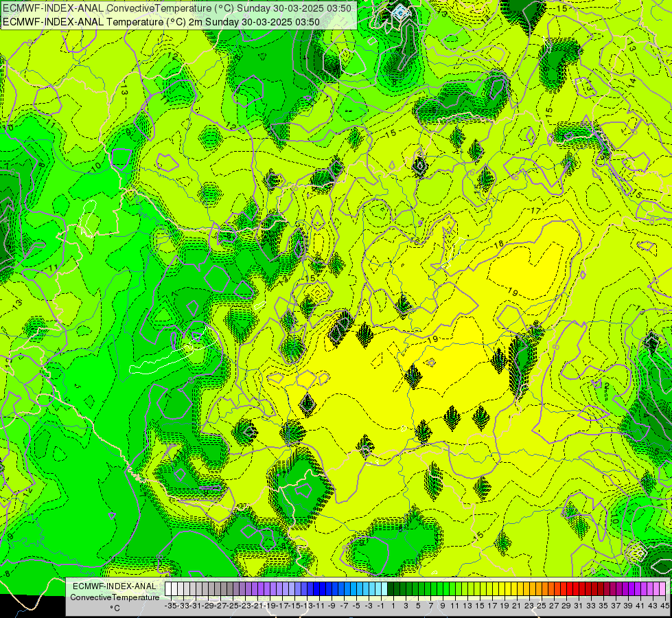Click the '43' legend tick label

coord(653,606)
